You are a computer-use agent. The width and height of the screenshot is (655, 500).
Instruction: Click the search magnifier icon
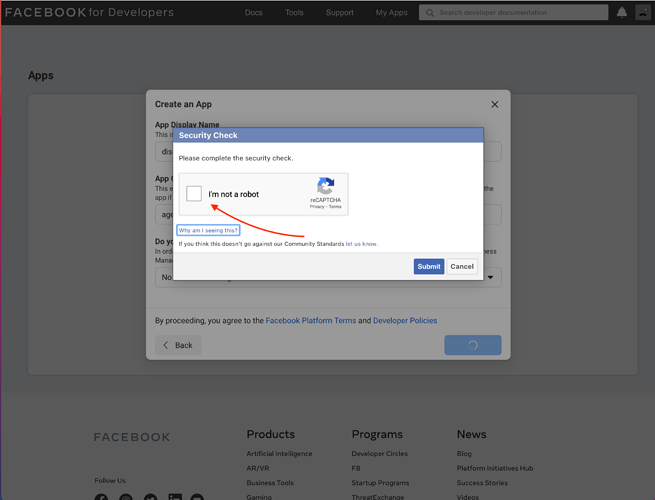(429, 13)
